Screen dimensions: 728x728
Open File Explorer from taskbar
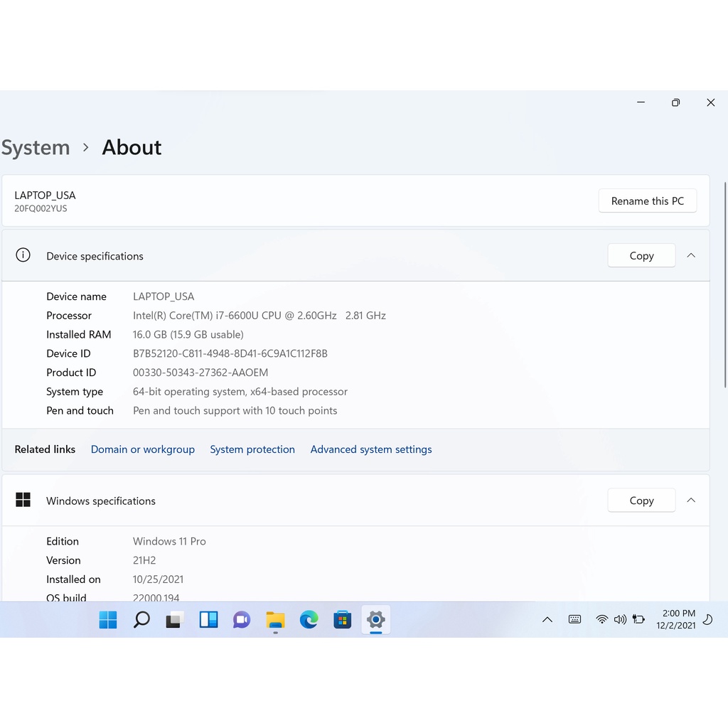(275, 620)
